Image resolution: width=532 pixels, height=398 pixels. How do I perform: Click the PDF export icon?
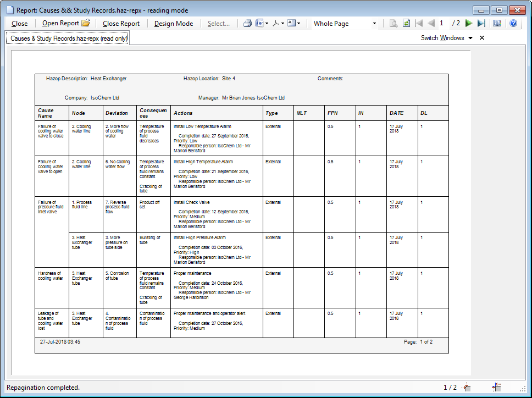276,24
